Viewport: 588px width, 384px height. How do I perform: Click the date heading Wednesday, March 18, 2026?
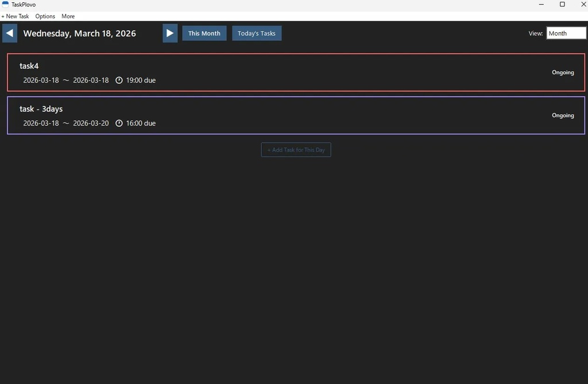click(x=79, y=33)
